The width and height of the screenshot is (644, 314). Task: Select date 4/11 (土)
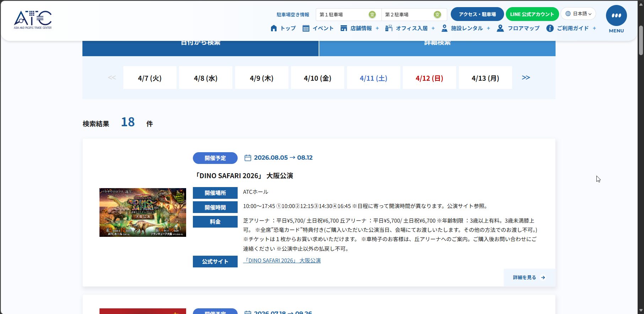[x=373, y=78]
